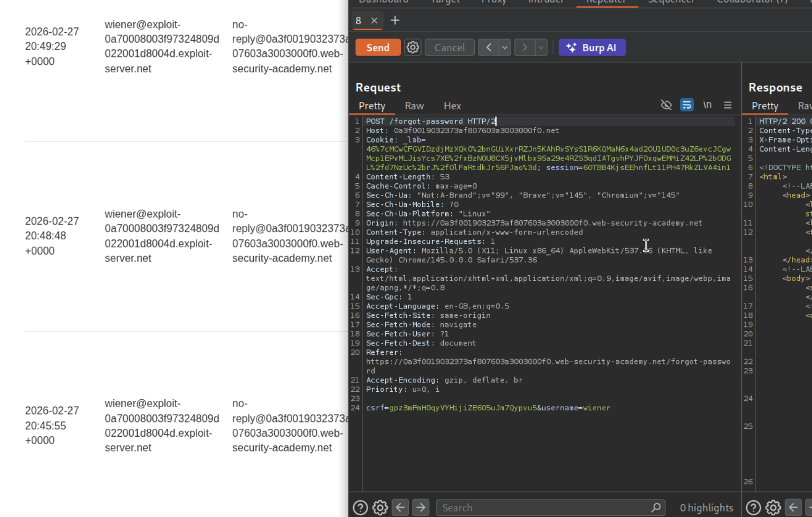This screenshot has height=517, width=812.
Task: Expand the forward history dropdown arrow
Action: tap(541, 48)
